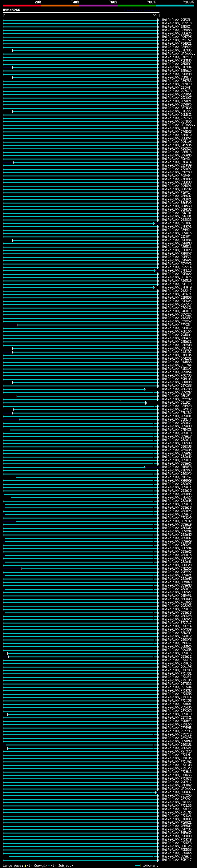
Task: Select label UniRef100_Q8VXM5
Action: 177,450
